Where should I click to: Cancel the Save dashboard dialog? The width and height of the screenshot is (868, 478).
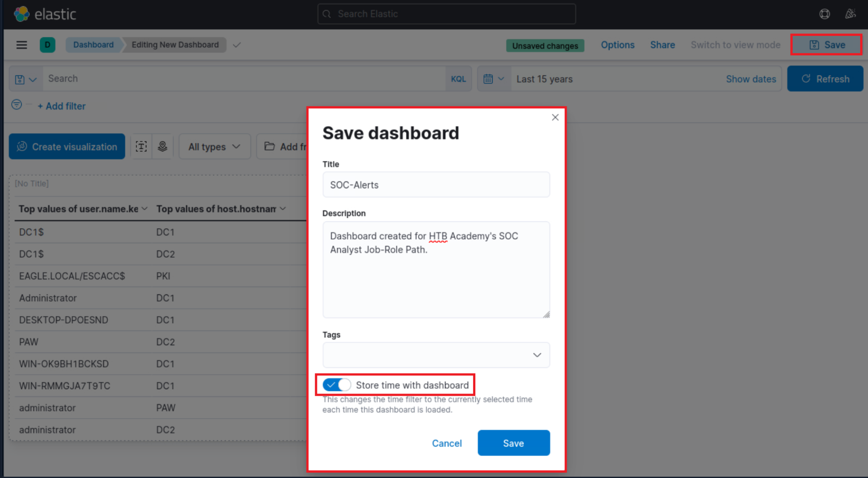tap(447, 443)
